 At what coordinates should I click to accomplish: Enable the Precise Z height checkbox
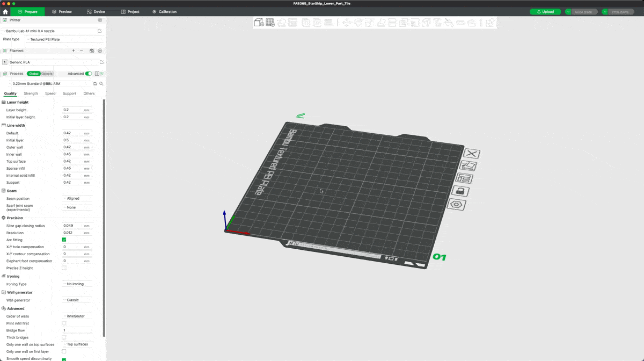pyautogui.click(x=64, y=268)
